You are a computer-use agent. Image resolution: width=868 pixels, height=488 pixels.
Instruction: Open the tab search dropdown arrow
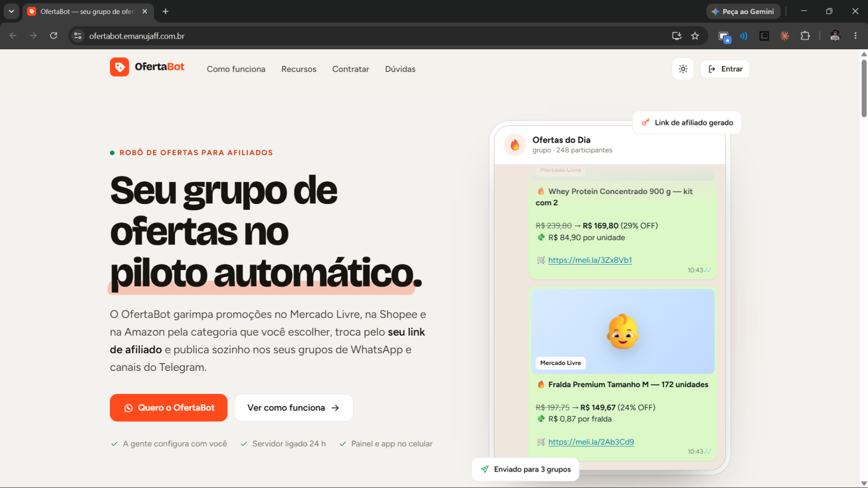(11, 11)
